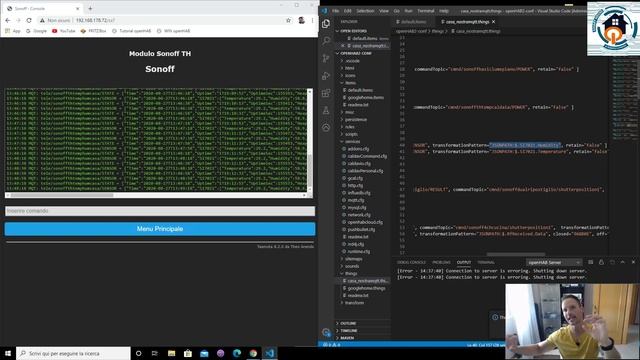Image resolution: width=640 pixels, height=360 pixels.
Task: Switch to TERMINAL panel tab
Action: pos(486,262)
